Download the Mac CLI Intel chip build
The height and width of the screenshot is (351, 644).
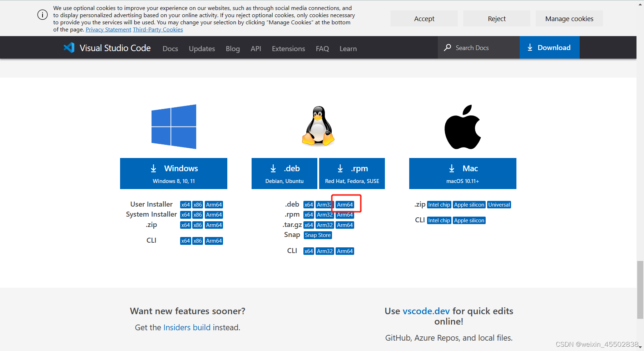439,221
